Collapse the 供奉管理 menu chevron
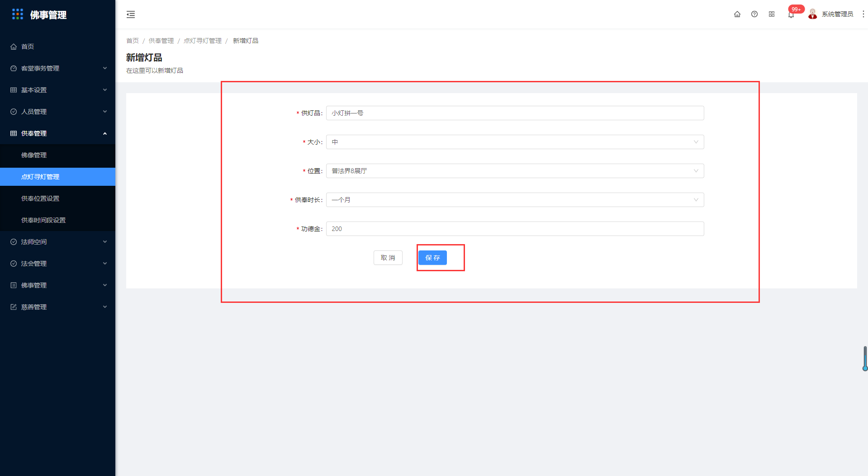The height and width of the screenshot is (476, 868). (x=105, y=133)
